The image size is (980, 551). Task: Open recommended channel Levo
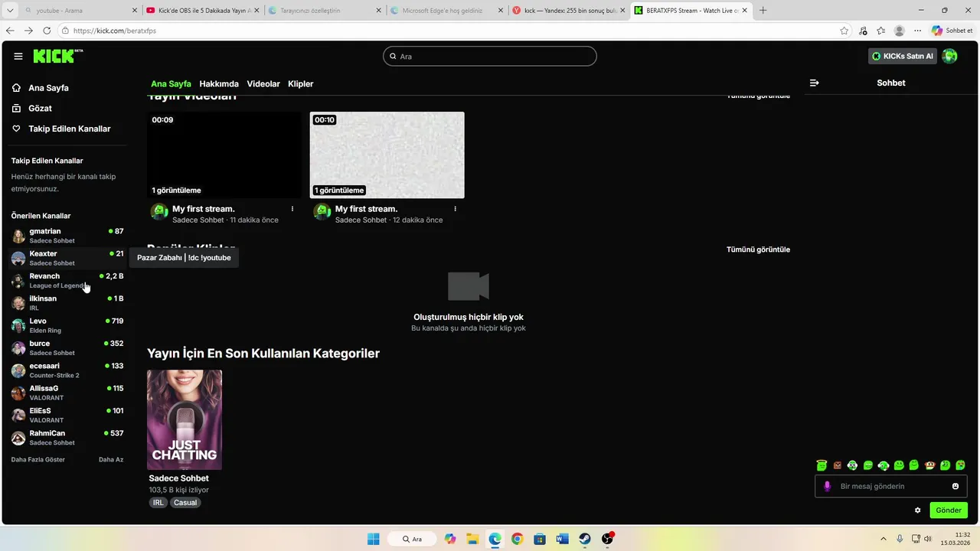coord(67,325)
